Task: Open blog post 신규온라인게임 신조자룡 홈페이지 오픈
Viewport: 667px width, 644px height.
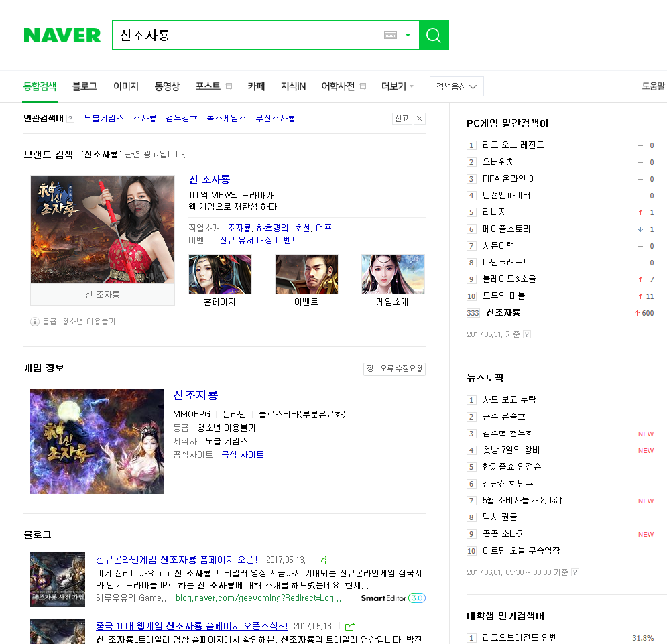Action: [178, 560]
